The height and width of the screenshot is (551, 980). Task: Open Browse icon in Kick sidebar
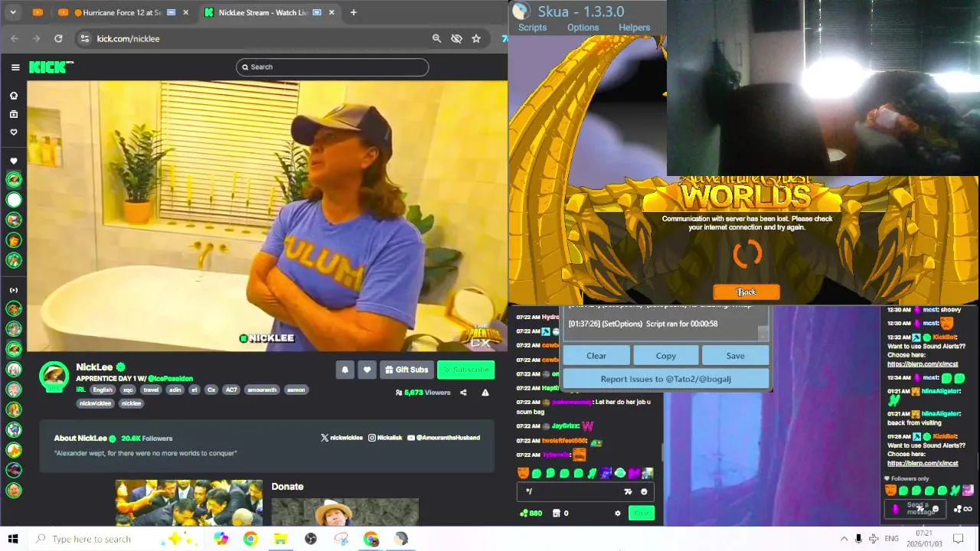tap(14, 114)
